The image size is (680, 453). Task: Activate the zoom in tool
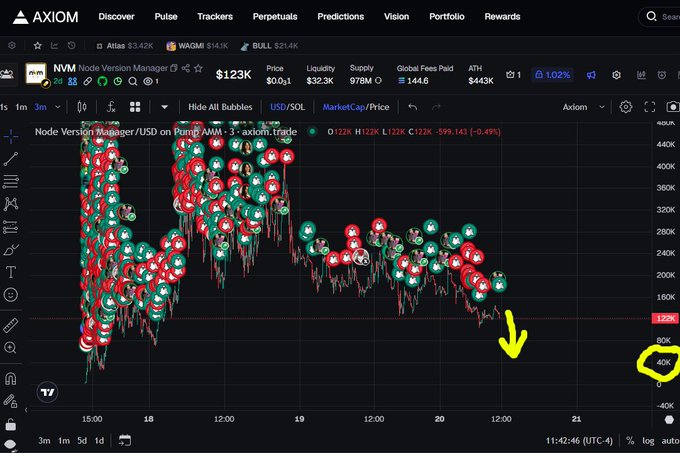coord(11,348)
